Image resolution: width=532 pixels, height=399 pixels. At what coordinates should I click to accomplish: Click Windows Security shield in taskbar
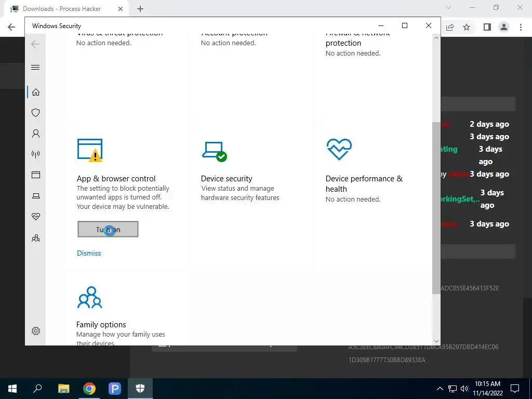(140, 389)
